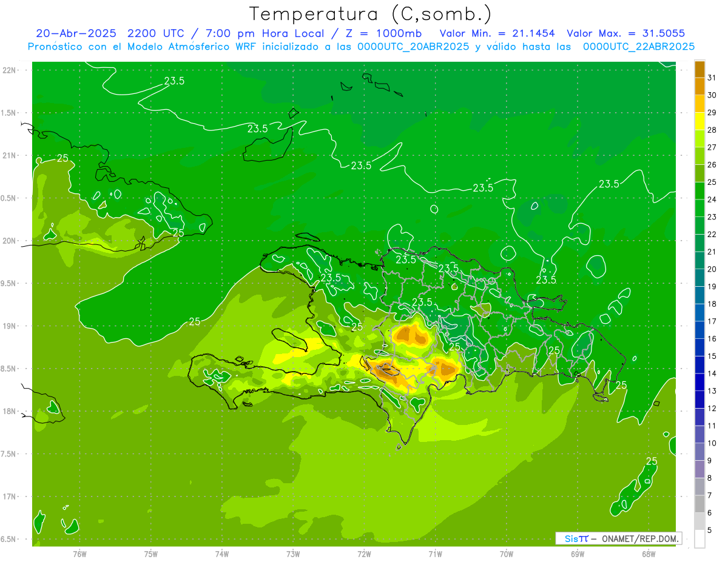Click the "71W" longitude label
728x562 pixels.
[435, 554]
